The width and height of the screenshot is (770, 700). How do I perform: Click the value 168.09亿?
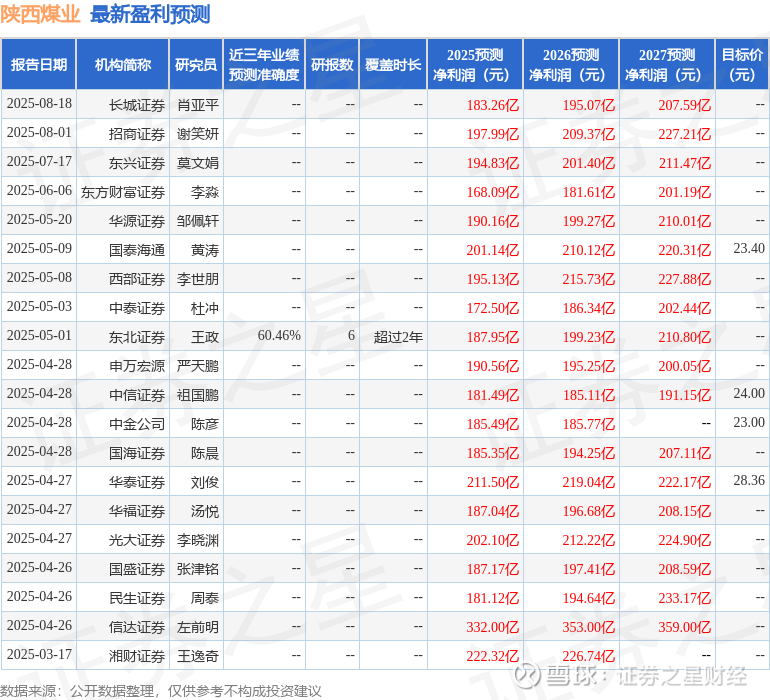[x=493, y=192]
